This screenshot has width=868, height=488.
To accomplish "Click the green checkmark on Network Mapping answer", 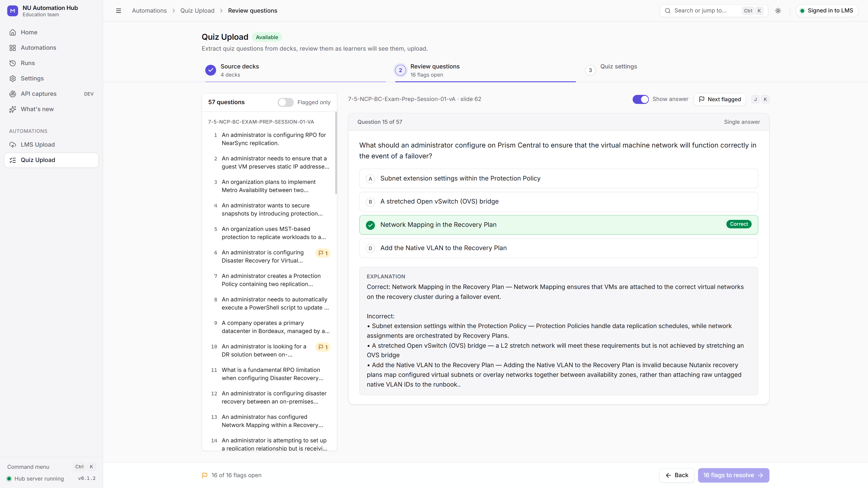I will (370, 225).
